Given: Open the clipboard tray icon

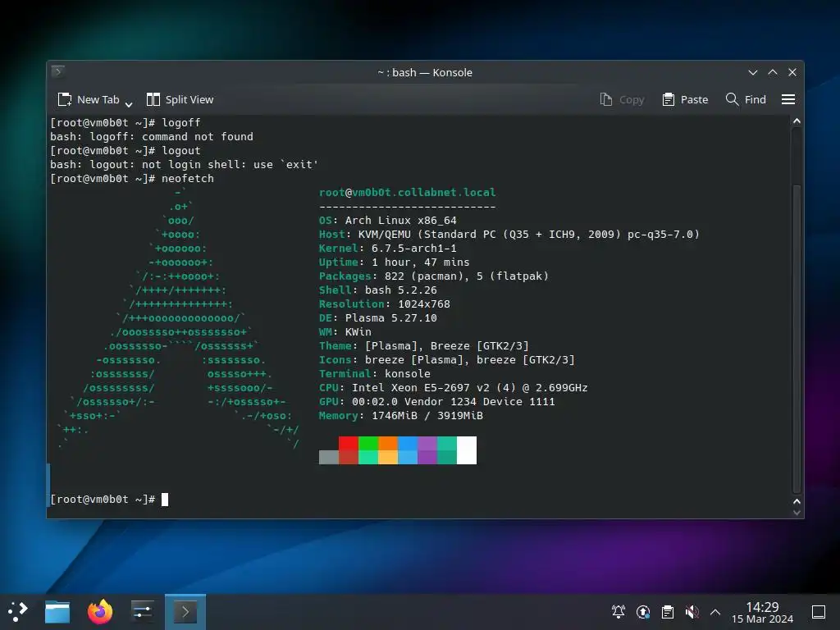Looking at the screenshot, I should (668, 612).
